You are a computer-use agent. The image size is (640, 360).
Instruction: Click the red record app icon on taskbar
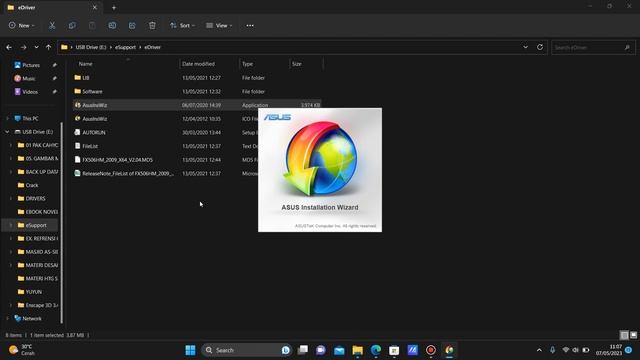pyautogui.click(x=431, y=350)
